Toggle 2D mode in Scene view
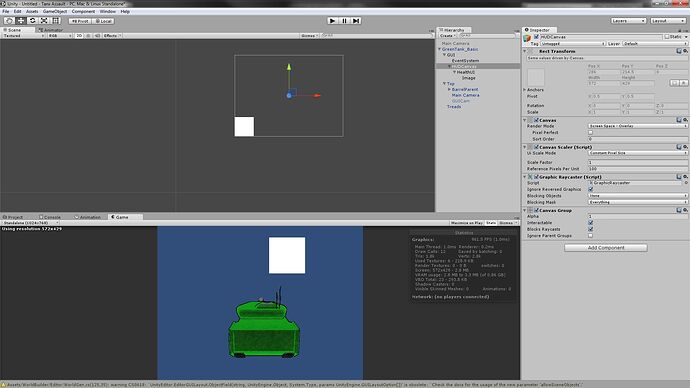Viewport: 690px width, 388px height. (79, 36)
